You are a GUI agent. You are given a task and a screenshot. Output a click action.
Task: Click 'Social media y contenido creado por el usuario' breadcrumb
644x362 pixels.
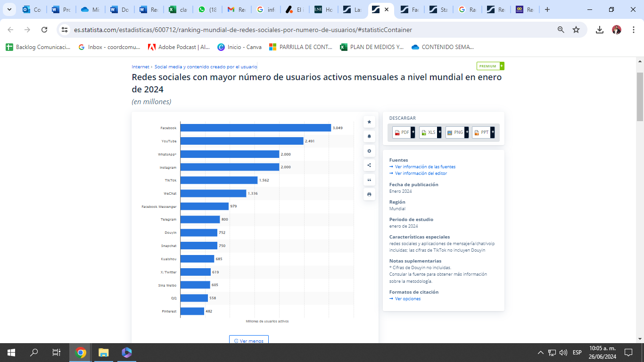(206, 67)
